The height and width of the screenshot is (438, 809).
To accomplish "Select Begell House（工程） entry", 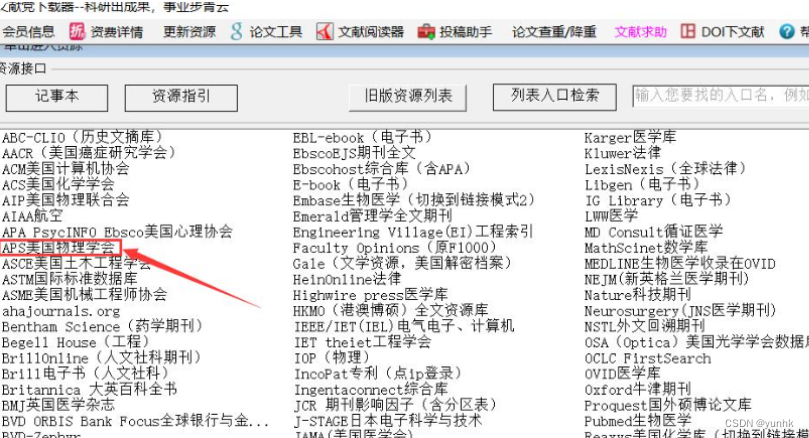I will click(x=75, y=342).
